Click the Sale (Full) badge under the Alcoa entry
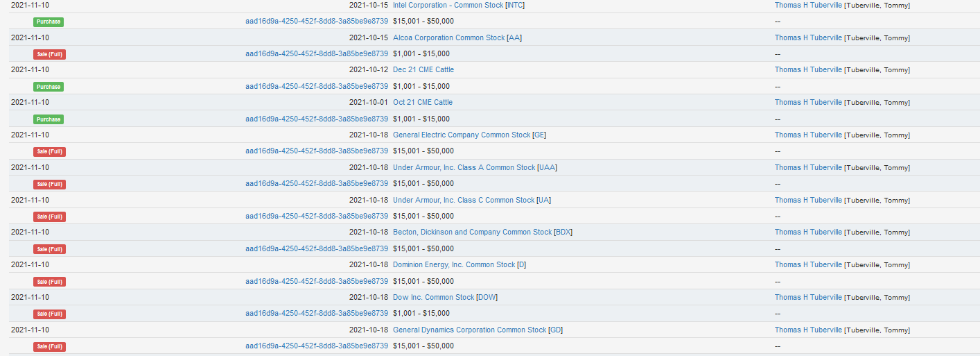Viewport: 980px width, 356px height. tap(49, 54)
